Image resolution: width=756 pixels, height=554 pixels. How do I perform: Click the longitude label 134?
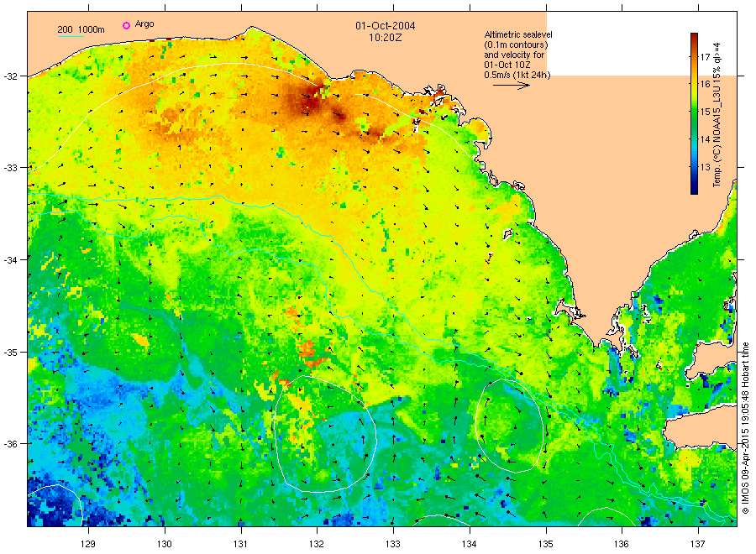coord(469,544)
